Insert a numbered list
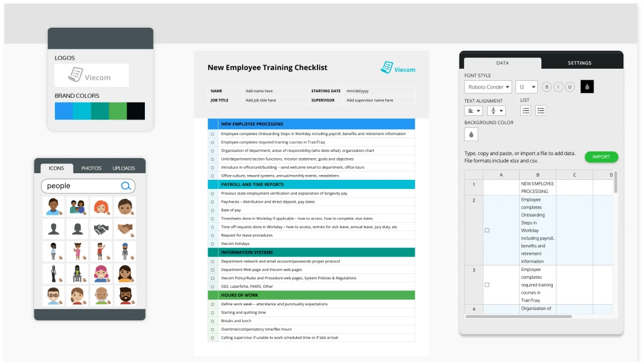This screenshot has width=644, height=362. click(x=526, y=110)
